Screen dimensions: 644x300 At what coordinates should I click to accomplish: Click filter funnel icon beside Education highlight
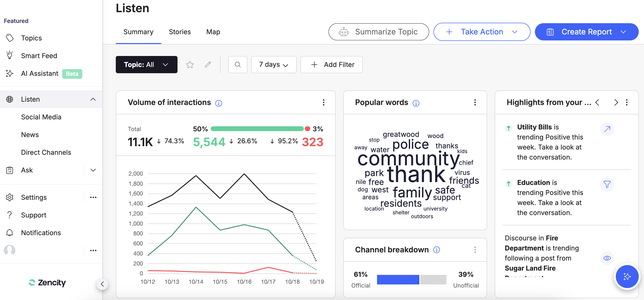(x=607, y=184)
